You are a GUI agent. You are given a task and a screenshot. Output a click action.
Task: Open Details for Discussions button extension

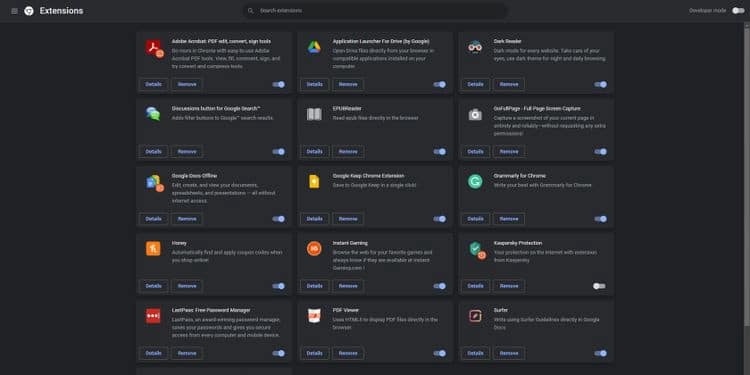pyautogui.click(x=154, y=152)
